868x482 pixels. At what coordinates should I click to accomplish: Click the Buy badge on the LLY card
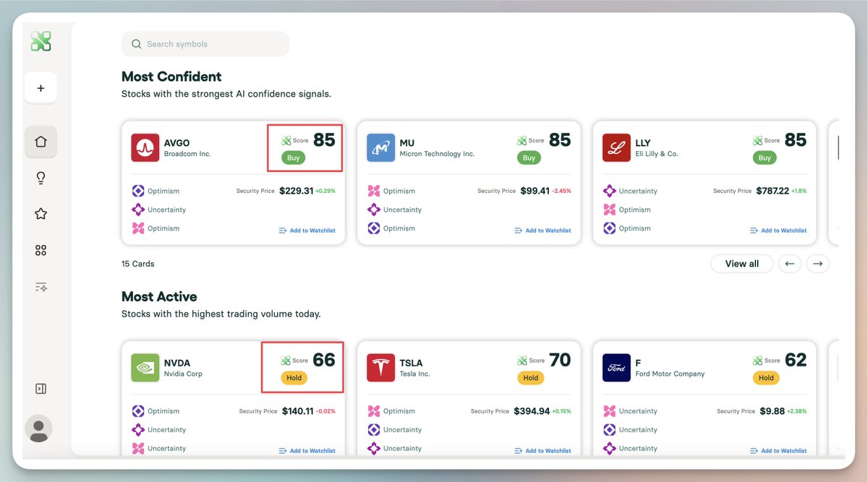coord(765,158)
